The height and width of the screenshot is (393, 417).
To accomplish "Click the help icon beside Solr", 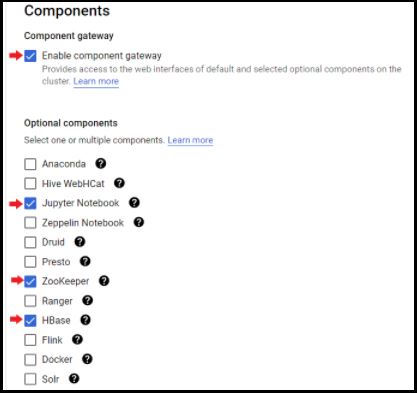I will pyautogui.click(x=74, y=378).
